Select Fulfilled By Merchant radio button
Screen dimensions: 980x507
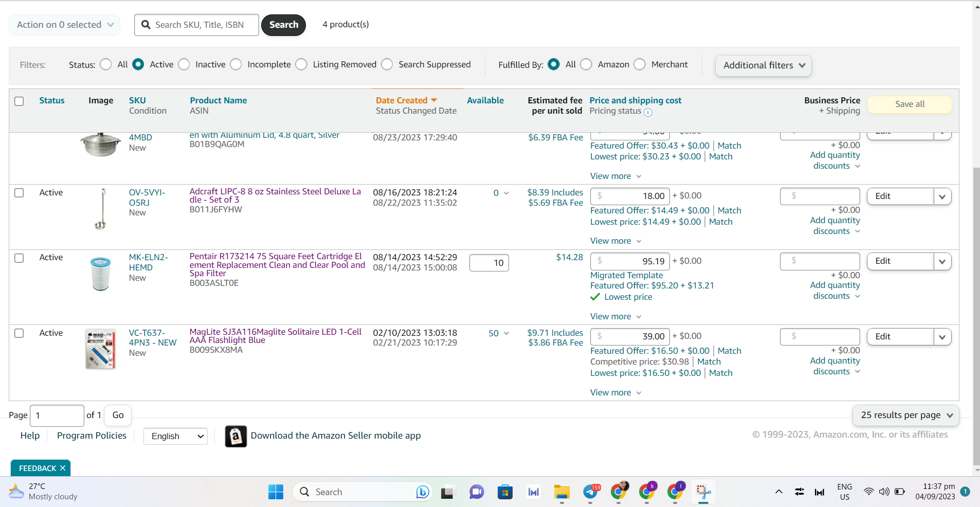pos(640,64)
